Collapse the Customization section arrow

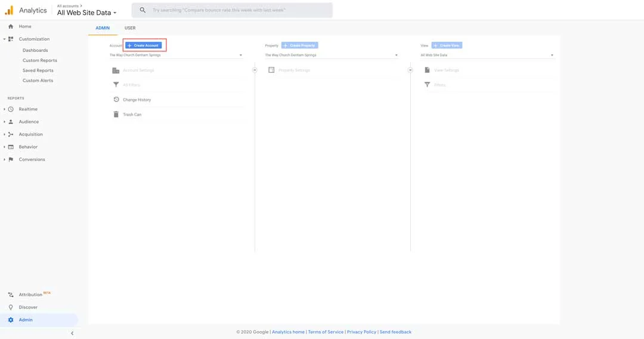click(x=5, y=39)
